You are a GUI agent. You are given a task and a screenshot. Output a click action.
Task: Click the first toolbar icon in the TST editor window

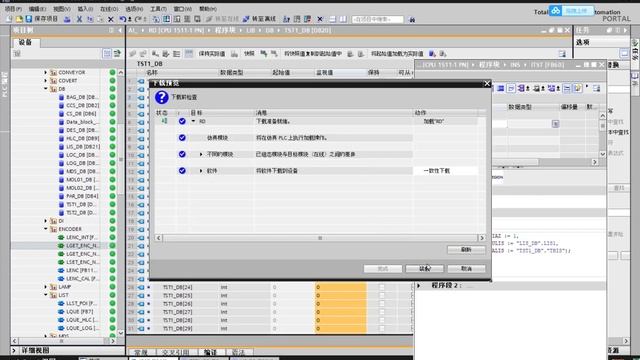tap(500, 89)
